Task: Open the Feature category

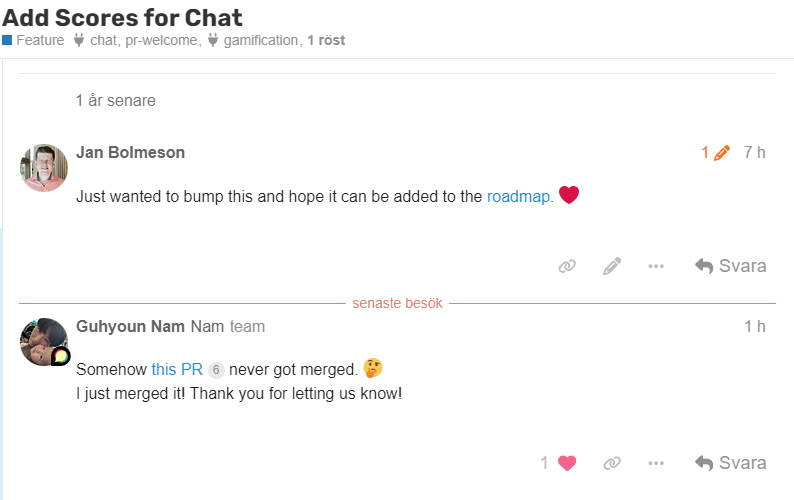Action: point(39,41)
